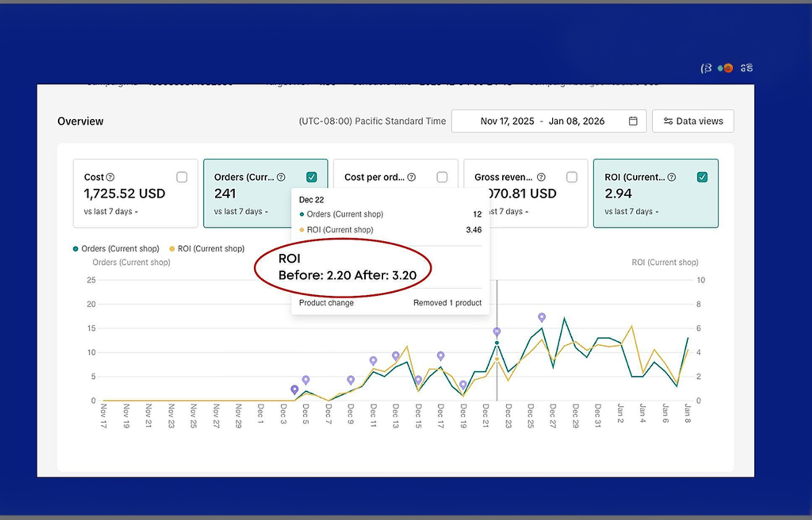
Task: Select the dark purple pin near Dec 4
Action: pos(294,390)
